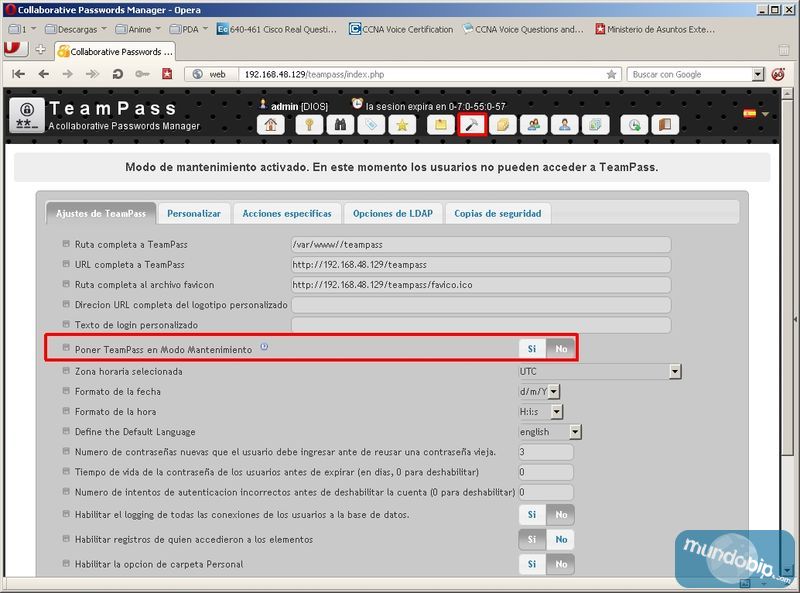Disable logging of connections with No
Image resolution: width=800 pixels, height=593 pixels.
[x=561, y=514]
